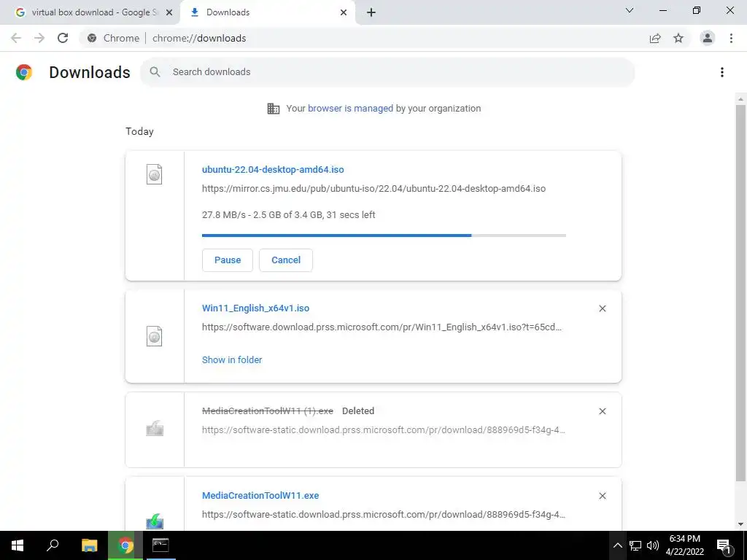This screenshot has height=560, width=747.
Task: Click the greyed MediaCreationToolW11 (1).exe icon
Action: pyautogui.click(x=155, y=429)
